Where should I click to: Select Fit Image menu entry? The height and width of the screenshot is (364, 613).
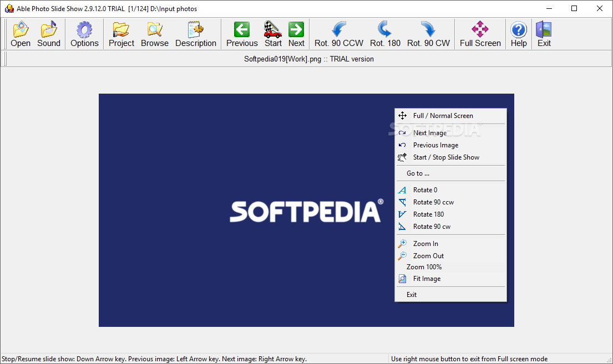(451, 279)
